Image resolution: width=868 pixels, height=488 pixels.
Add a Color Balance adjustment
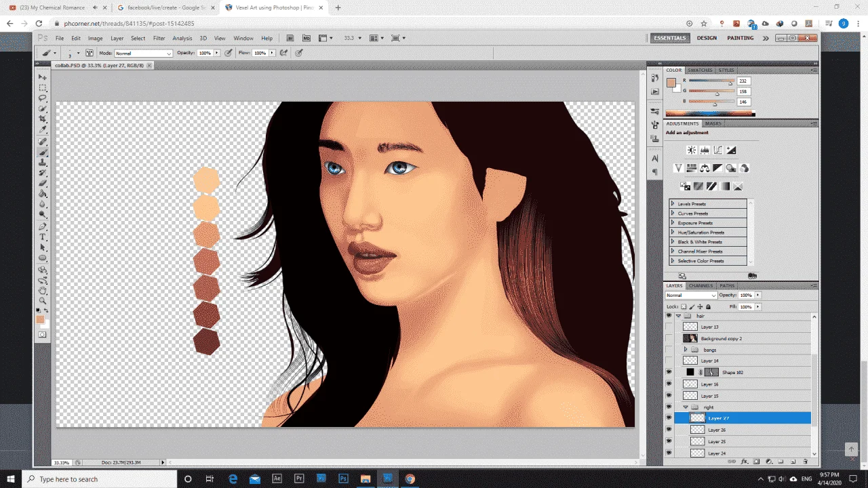click(x=705, y=168)
